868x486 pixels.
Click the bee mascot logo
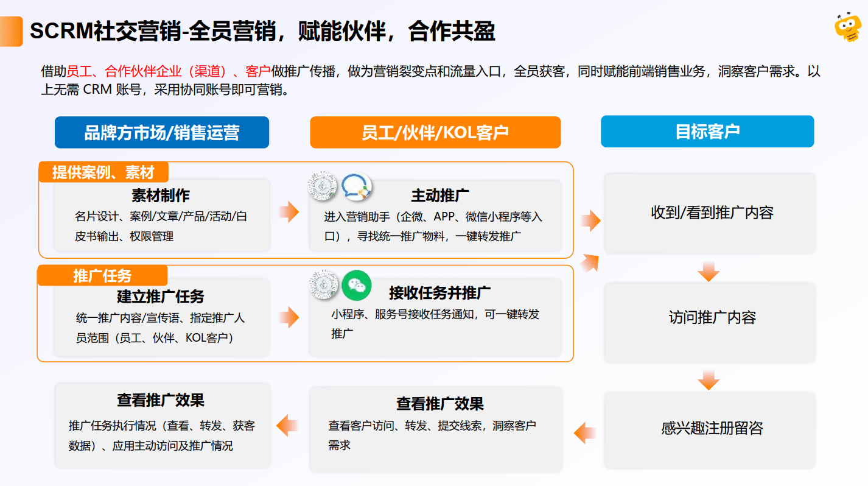pyautogui.click(x=847, y=29)
